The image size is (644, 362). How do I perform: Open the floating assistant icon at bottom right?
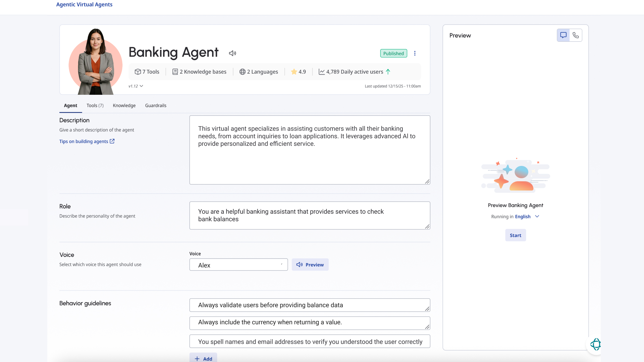tap(595, 344)
